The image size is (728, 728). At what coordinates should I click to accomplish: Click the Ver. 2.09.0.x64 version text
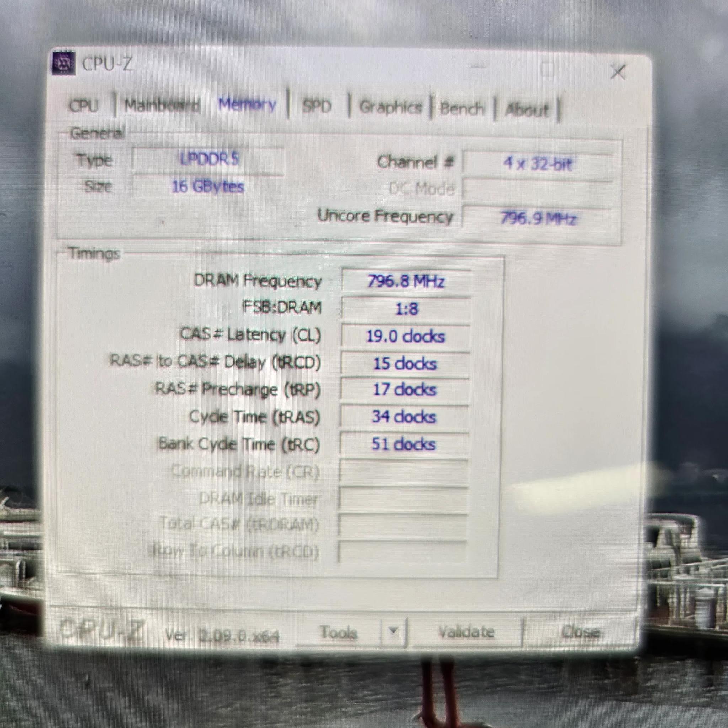point(222,635)
